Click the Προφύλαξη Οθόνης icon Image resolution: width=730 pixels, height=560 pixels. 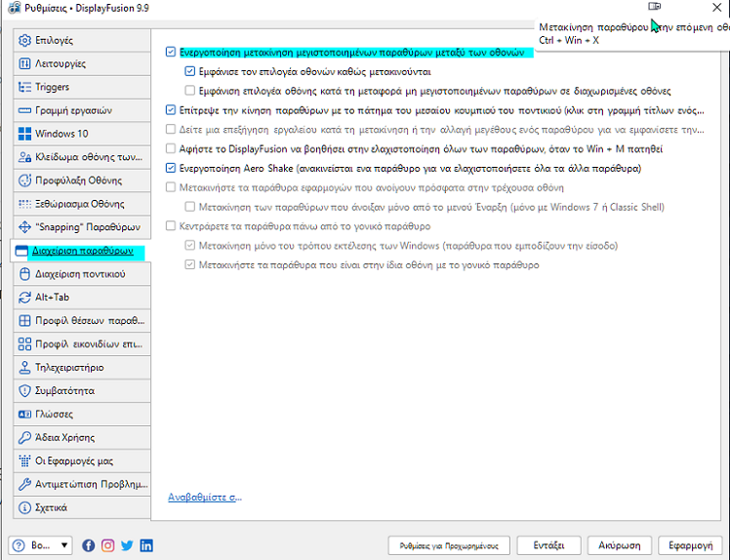pyautogui.click(x=24, y=180)
